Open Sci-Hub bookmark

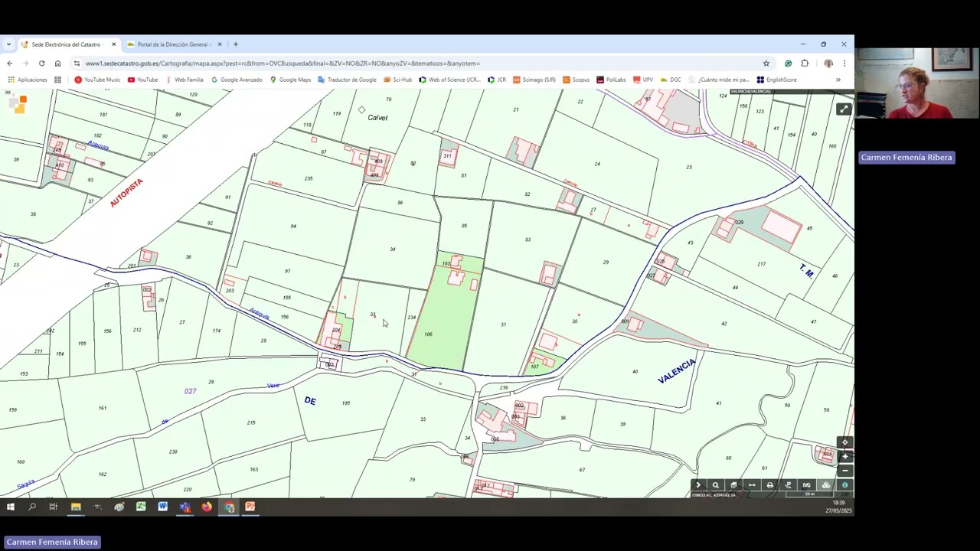398,80
